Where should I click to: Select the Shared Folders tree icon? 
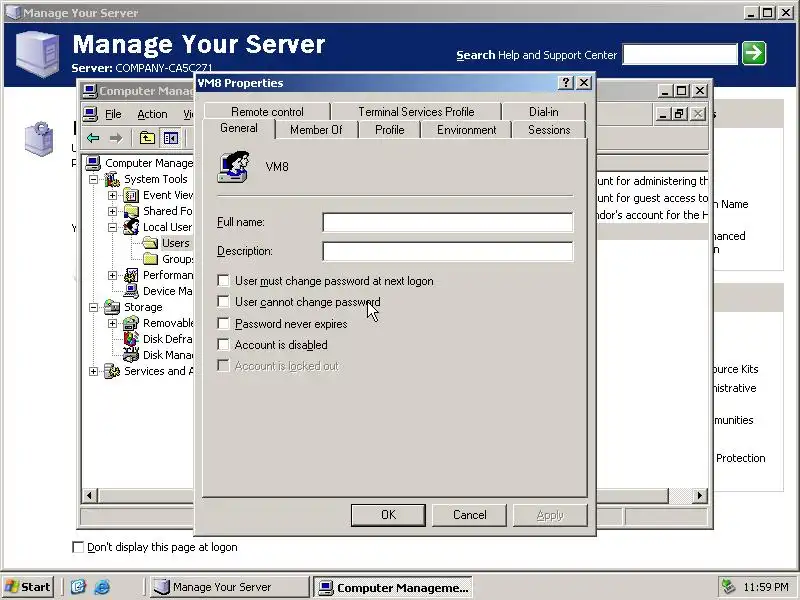[x=131, y=211]
